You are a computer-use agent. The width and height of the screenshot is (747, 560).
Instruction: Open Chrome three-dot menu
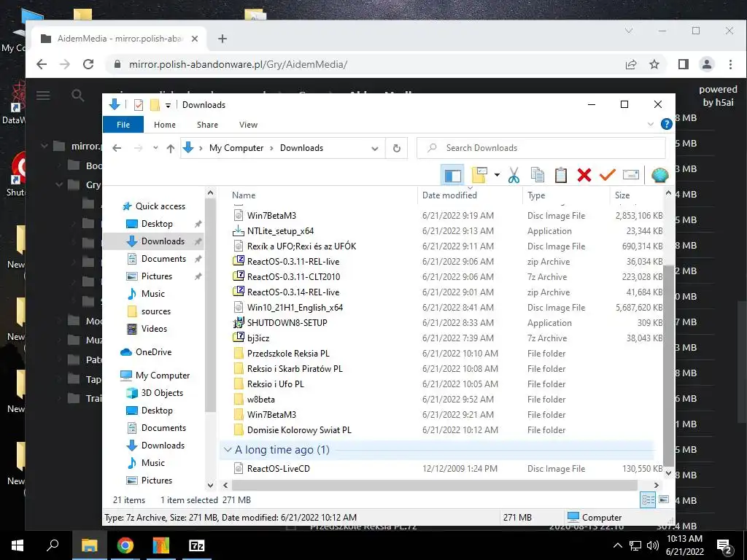coord(730,64)
